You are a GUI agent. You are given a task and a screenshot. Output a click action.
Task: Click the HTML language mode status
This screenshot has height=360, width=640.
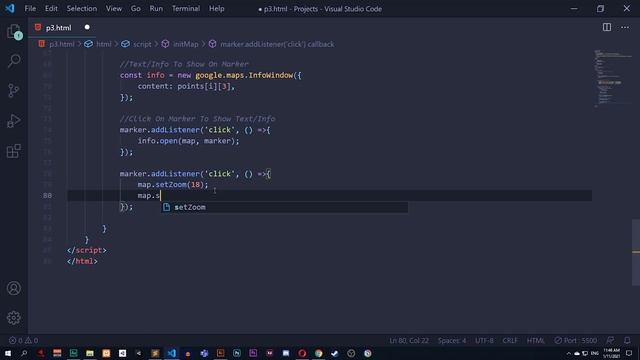(536, 340)
